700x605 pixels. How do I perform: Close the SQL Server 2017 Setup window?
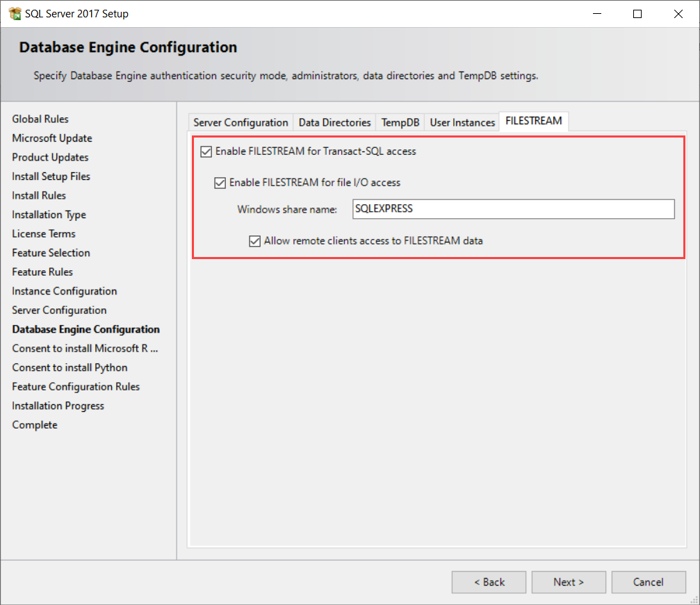click(678, 14)
